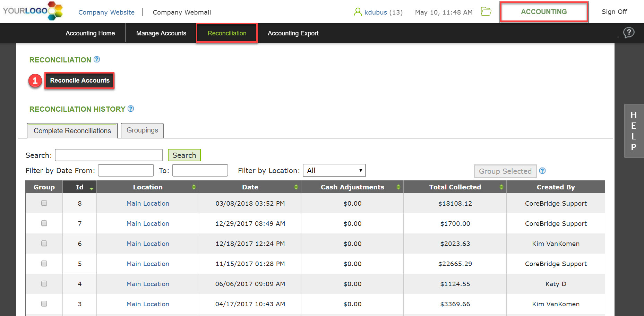Open Manage Accounts menu item
Screen dimensions: 644x316
coord(161,33)
